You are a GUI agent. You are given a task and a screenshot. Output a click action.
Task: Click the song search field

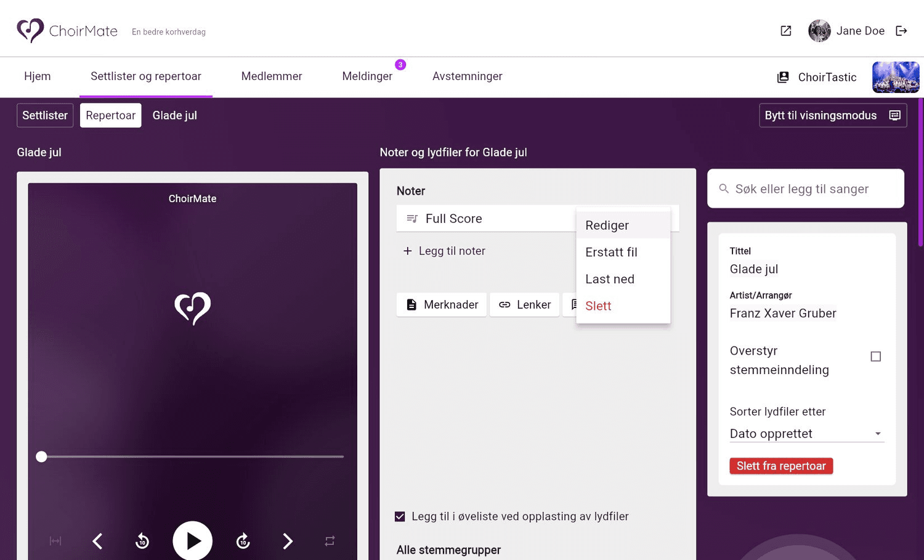(x=806, y=189)
